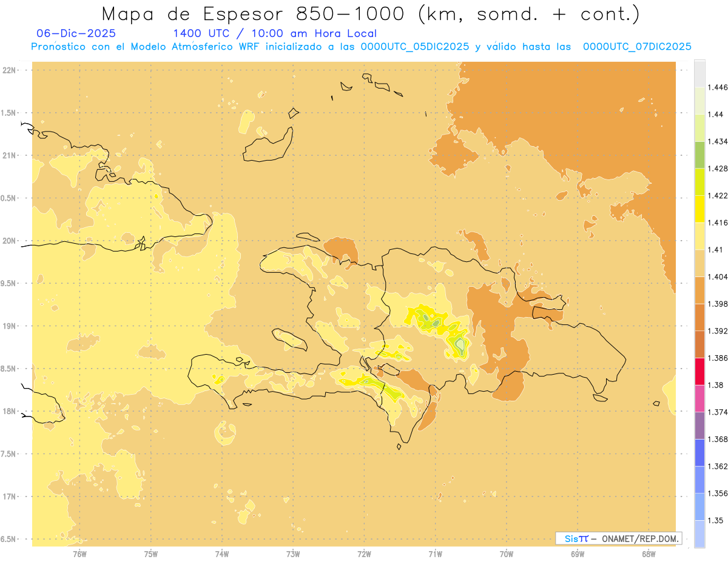Click the latitude label 7.5N
The height and width of the screenshot is (562, 728).
tap(10, 454)
